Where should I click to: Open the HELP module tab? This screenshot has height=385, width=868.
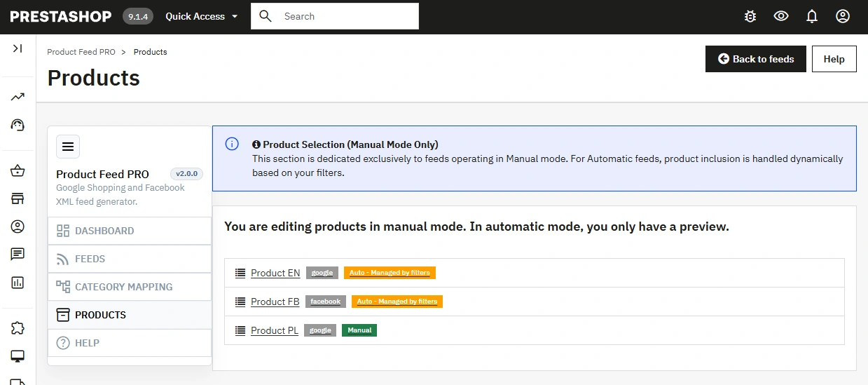pyautogui.click(x=130, y=343)
